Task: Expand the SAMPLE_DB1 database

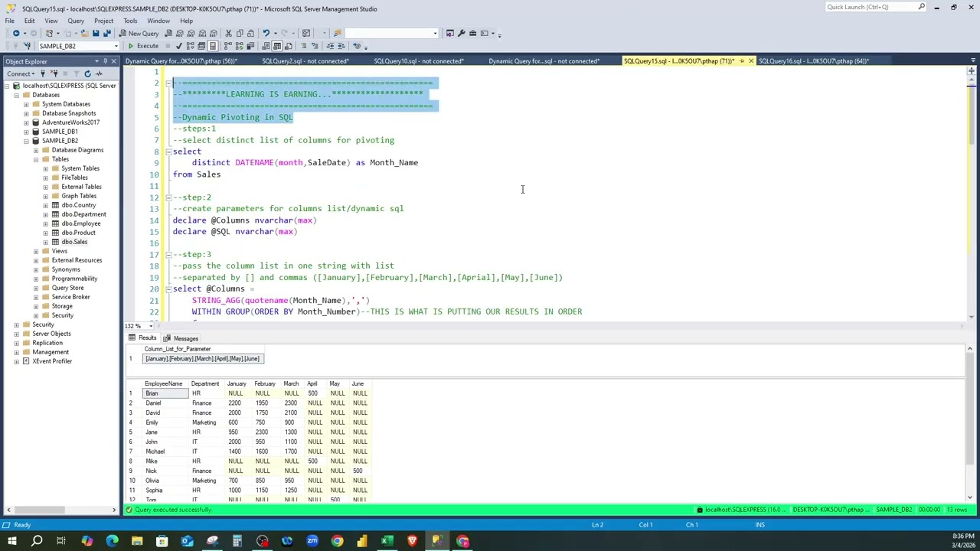Action: [x=26, y=132]
